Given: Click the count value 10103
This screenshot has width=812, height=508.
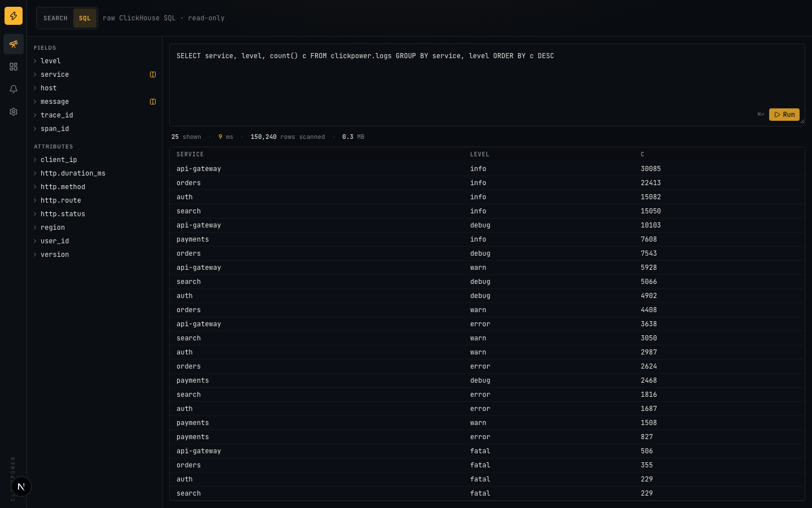Looking at the screenshot, I should (x=651, y=225).
